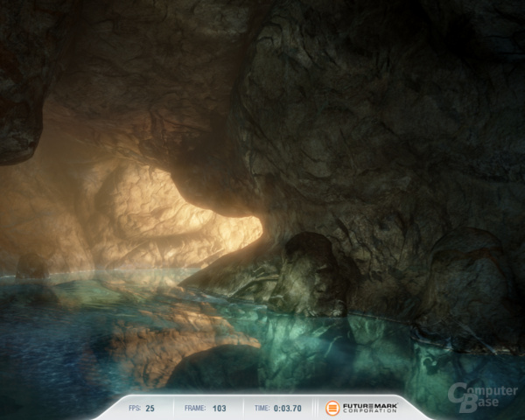
Task: Click the TIME readout 0:03.70
Action: tap(288, 409)
